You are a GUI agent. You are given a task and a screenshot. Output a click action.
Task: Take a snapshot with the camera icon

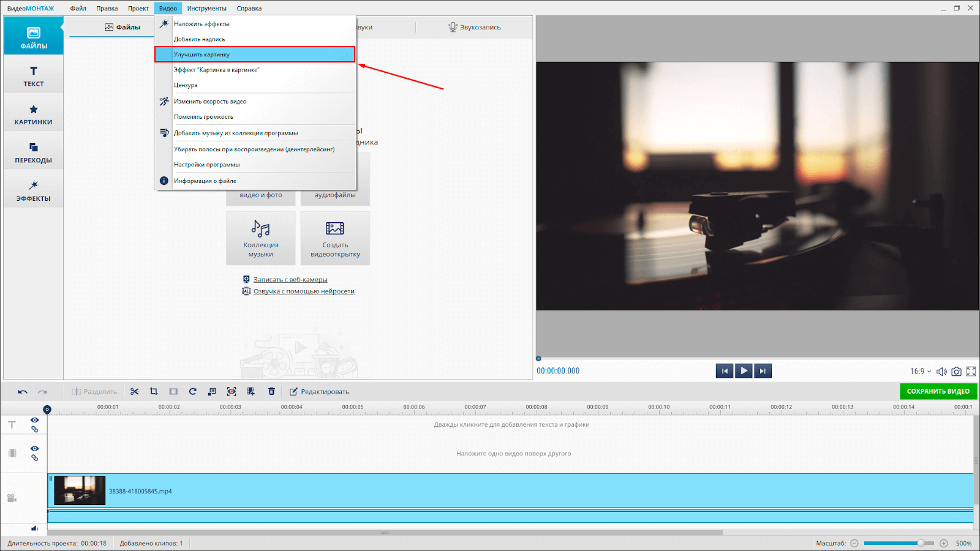(x=956, y=371)
